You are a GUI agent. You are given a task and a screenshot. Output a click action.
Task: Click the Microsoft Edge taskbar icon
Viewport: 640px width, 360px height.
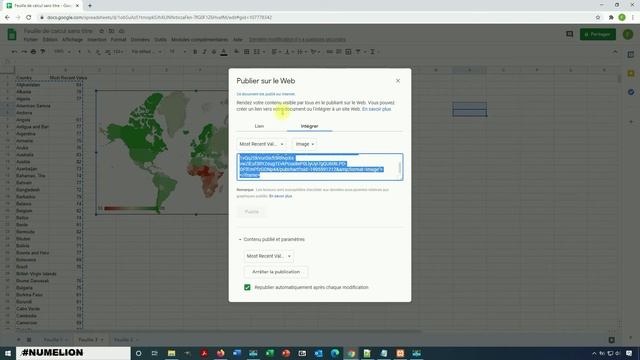335,353
